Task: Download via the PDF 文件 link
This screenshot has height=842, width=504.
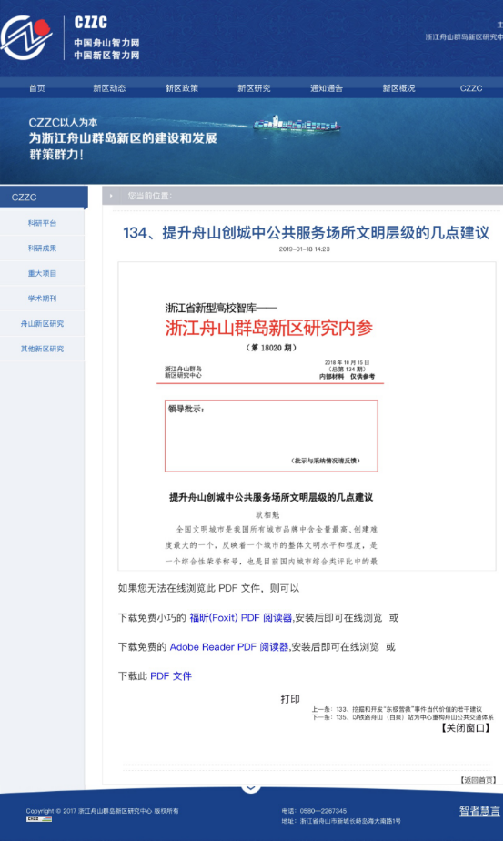Action: coord(171,675)
